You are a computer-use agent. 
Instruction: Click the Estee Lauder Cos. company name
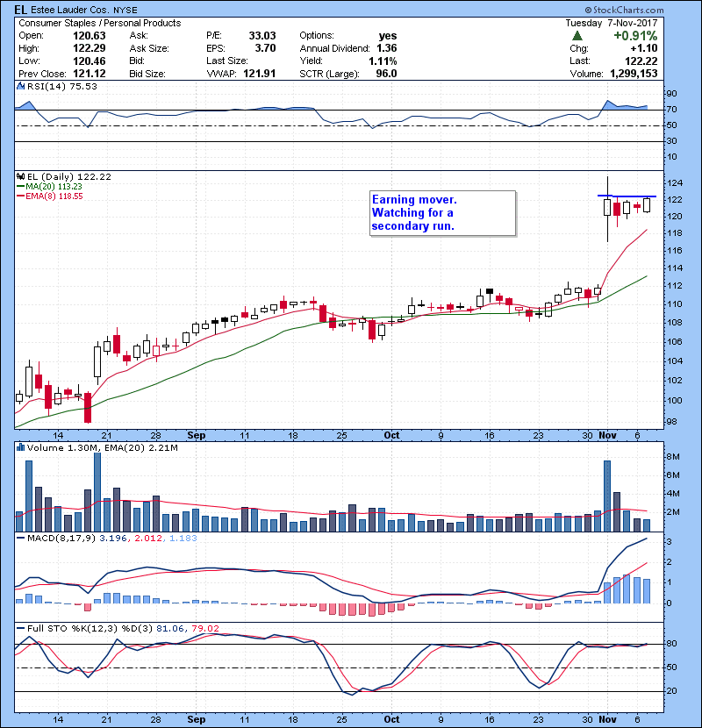coord(70,10)
